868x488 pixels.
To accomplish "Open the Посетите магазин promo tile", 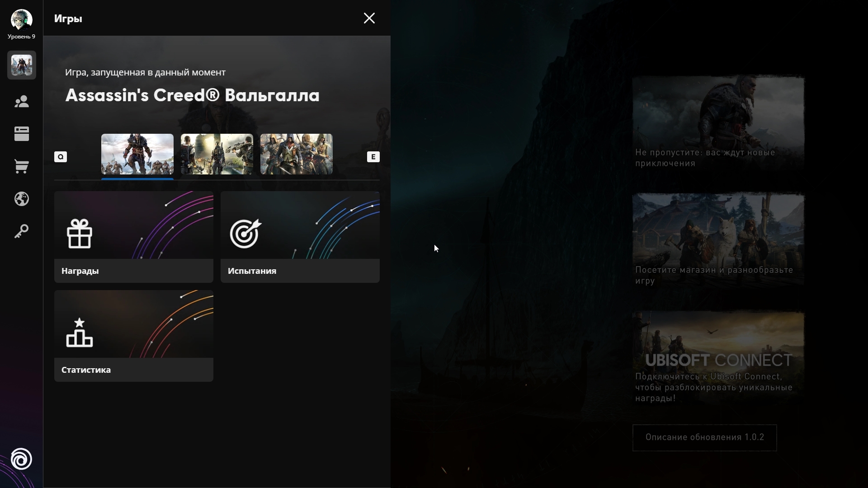I will pyautogui.click(x=718, y=239).
